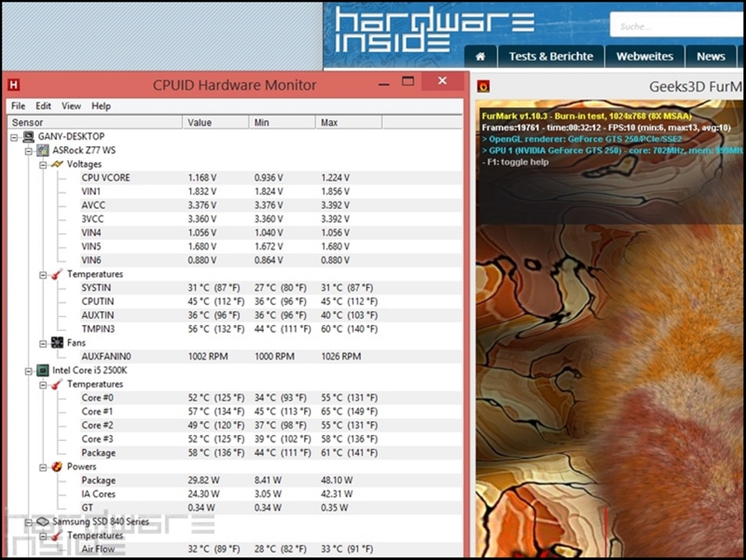Image resolution: width=746 pixels, height=560 pixels.
Task: Click the GANY-DESKTOP computer icon
Action: click(x=28, y=137)
